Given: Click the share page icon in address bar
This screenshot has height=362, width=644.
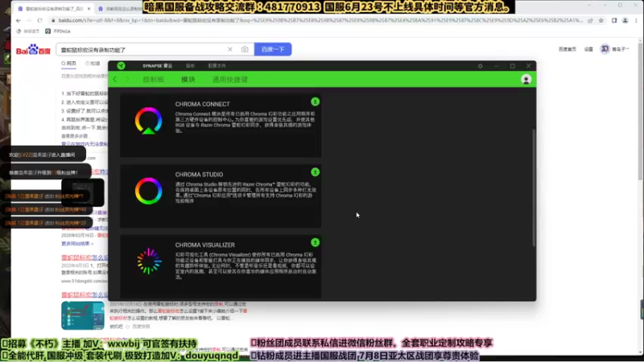Looking at the screenshot, I should pos(590,21).
